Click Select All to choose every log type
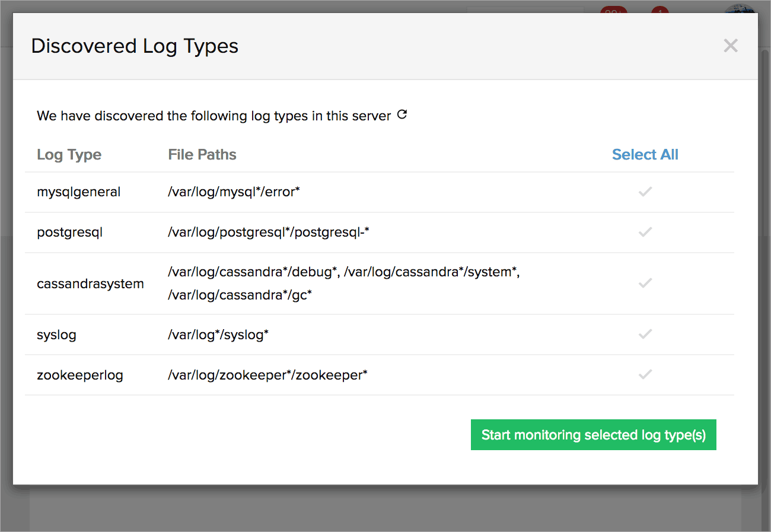Viewport: 771px width, 532px height. coord(645,154)
